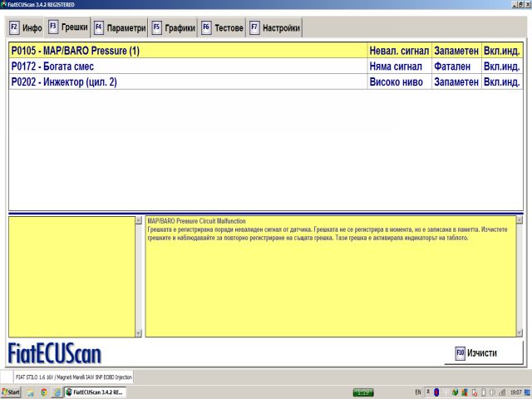Click the description panel scrollbar down arrow

coord(520,332)
